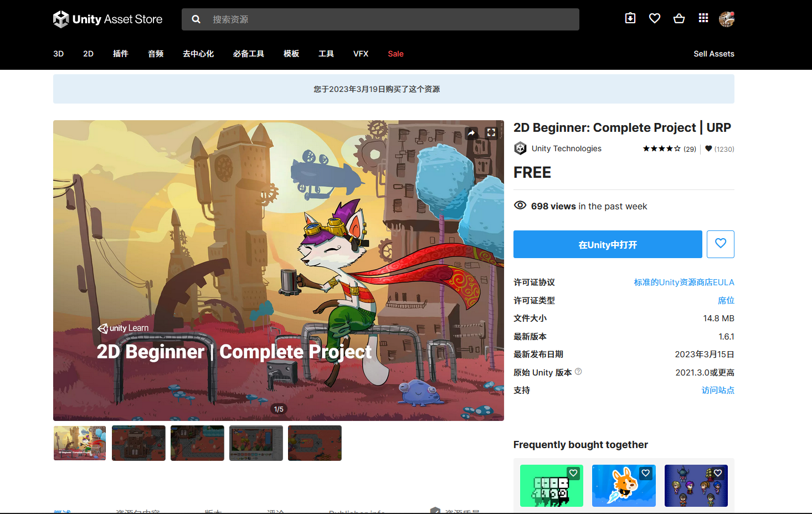The height and width of the screenshot is (514, 812).
Task: Open the 工具 category menu
Action: click(326, 54)
